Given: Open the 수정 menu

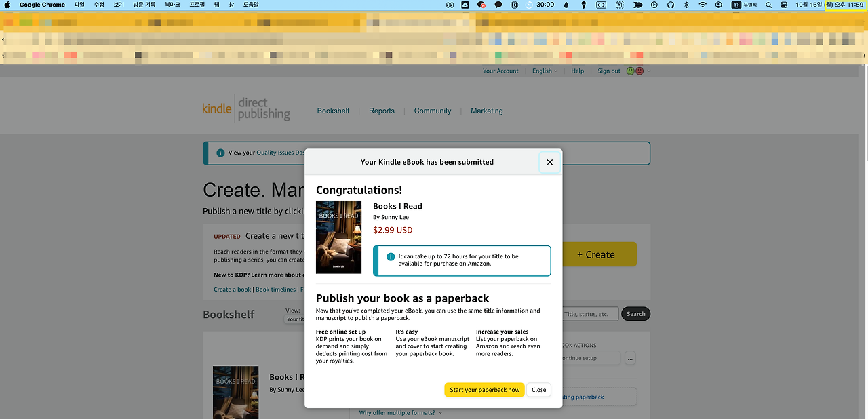Looking at the screenshot, I should [x=99, y=5].
